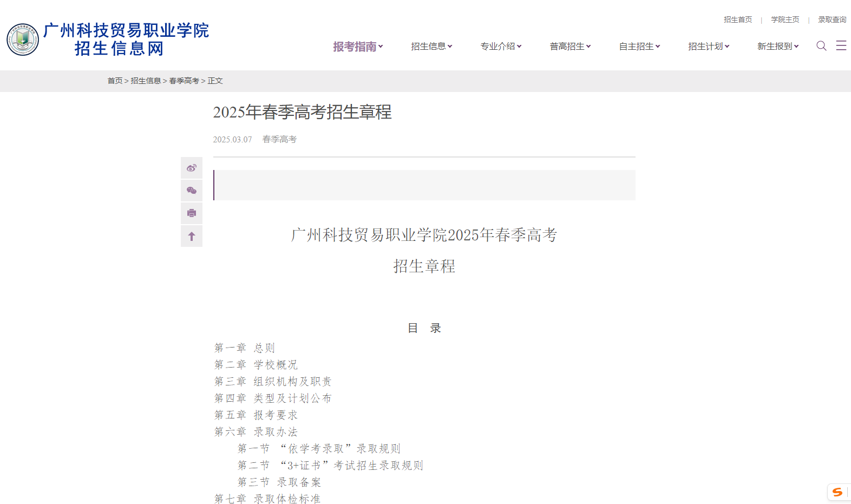Click 第三章 组织机构及职责 line
Image resolution: width=851 pixels, height=504 pixels.
pos(273,381)
